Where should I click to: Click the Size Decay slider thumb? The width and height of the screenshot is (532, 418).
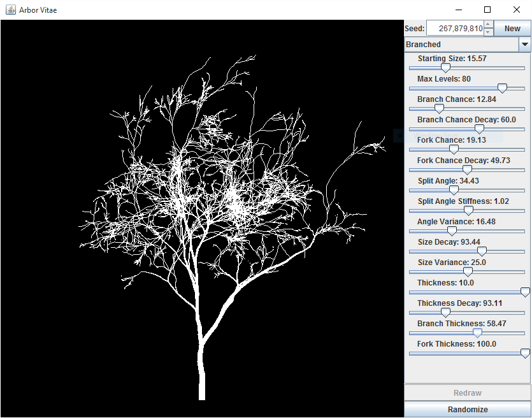pyautogui.click(x=482, y=251)
